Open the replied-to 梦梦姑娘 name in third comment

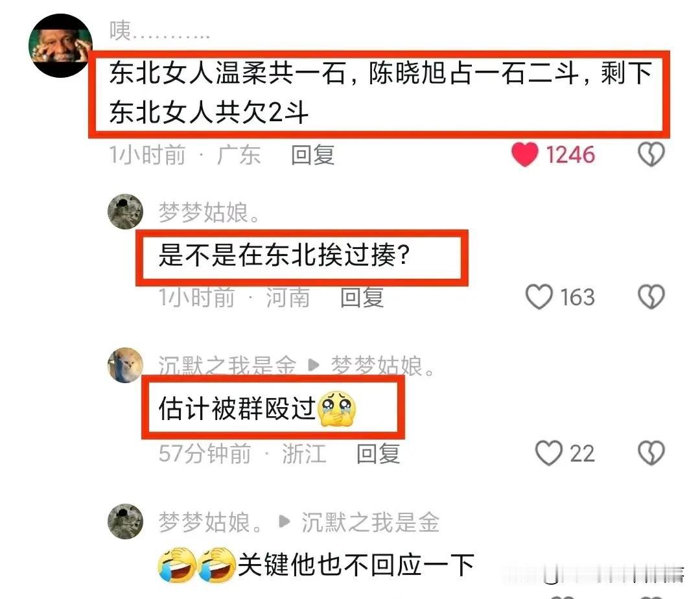click(x=383, y=366)
